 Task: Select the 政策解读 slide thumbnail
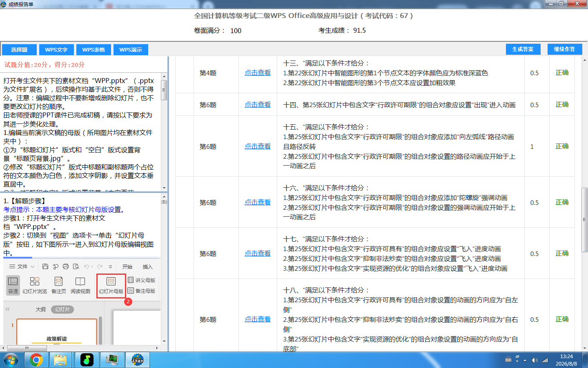tap(57, 332)
